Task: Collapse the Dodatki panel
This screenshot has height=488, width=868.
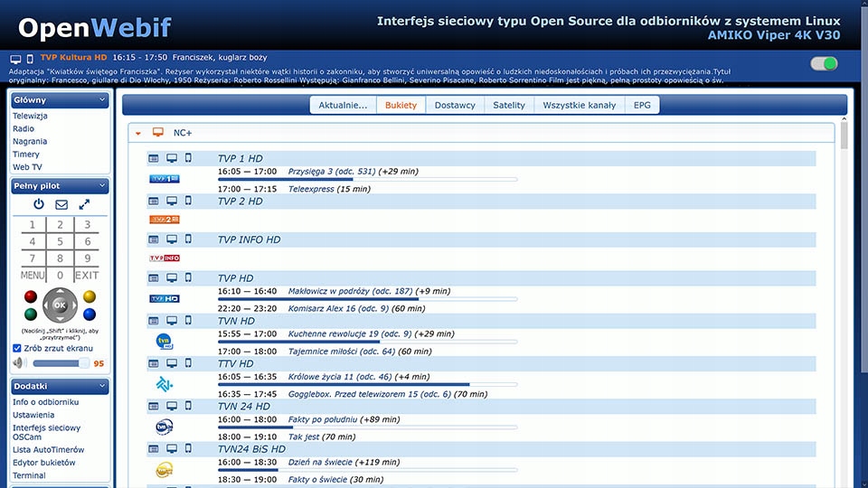Action: tap(102, 385)
